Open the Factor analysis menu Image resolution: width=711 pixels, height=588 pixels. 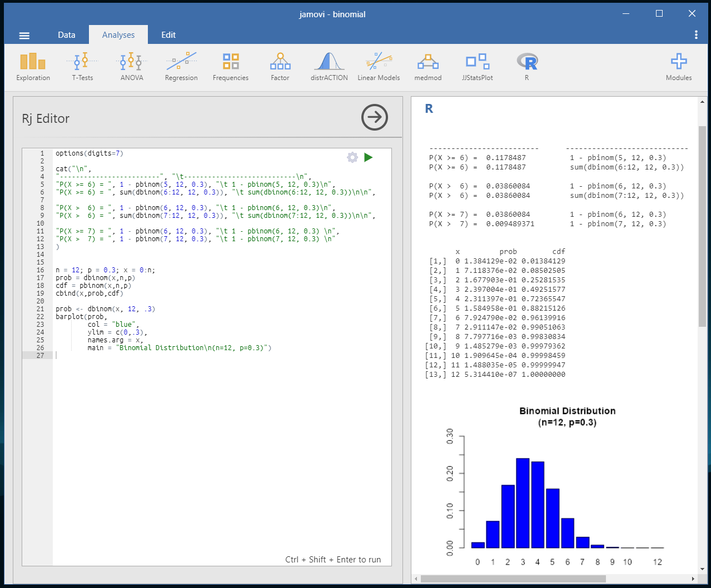click(x=280, y=67)
